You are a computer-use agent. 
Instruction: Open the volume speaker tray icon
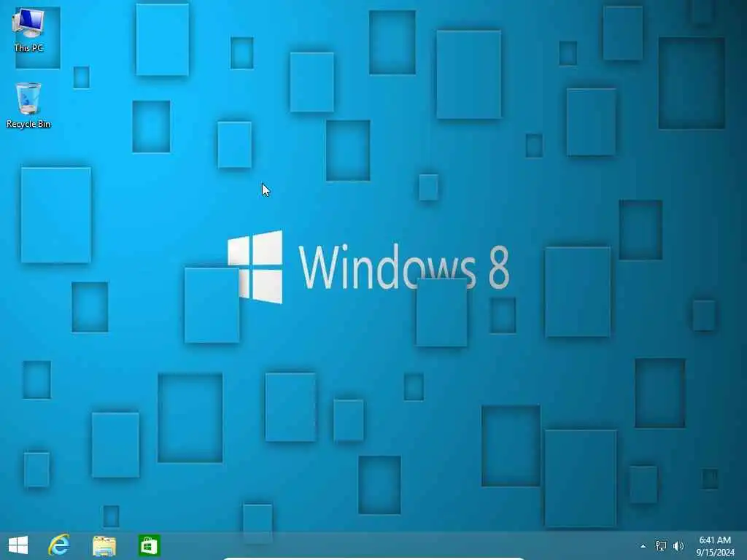[678, 546]
